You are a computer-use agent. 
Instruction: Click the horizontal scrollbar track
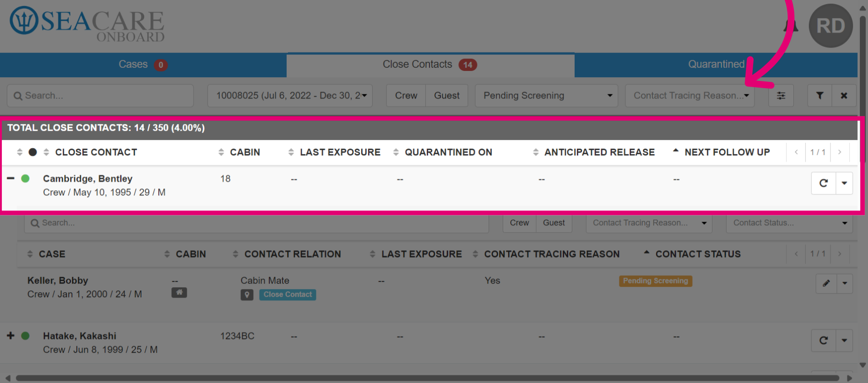pyautogui.click(x=428, y=378)
